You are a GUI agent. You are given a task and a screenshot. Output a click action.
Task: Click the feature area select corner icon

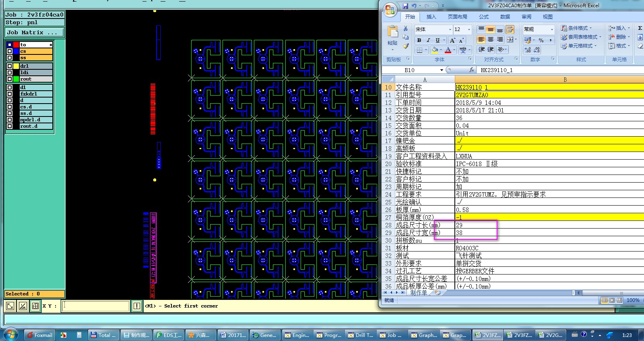tap(10, 306)
